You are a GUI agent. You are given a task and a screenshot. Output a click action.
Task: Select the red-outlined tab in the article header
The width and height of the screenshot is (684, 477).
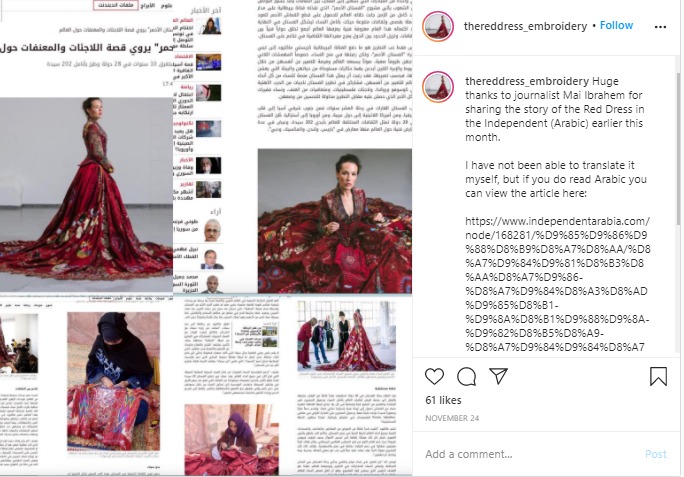pos(116,5)
